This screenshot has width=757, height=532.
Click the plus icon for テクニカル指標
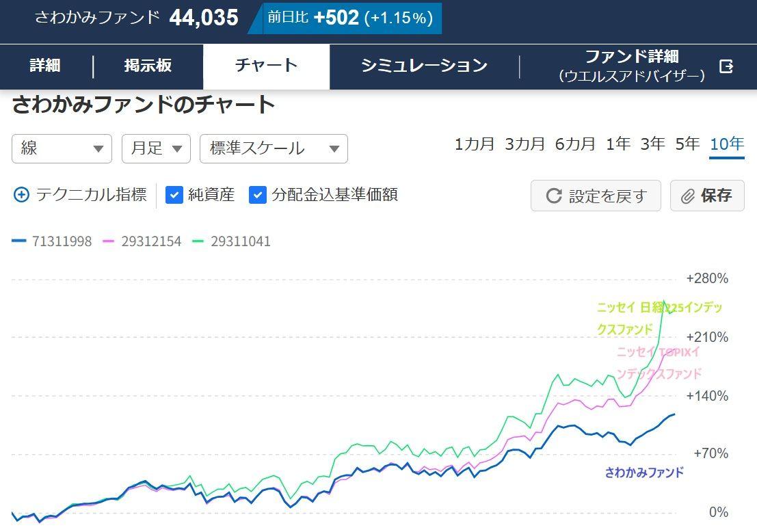pos(22,195)
